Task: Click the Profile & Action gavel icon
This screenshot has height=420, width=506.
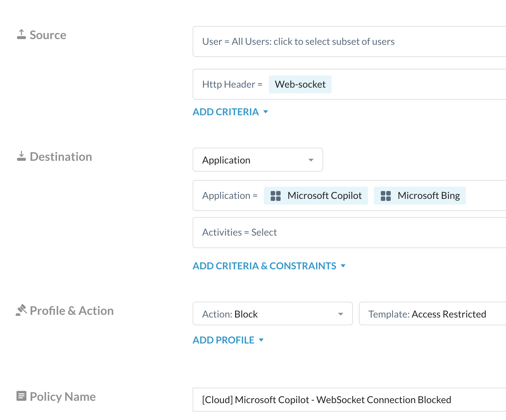Action: (x=21, y=310)
